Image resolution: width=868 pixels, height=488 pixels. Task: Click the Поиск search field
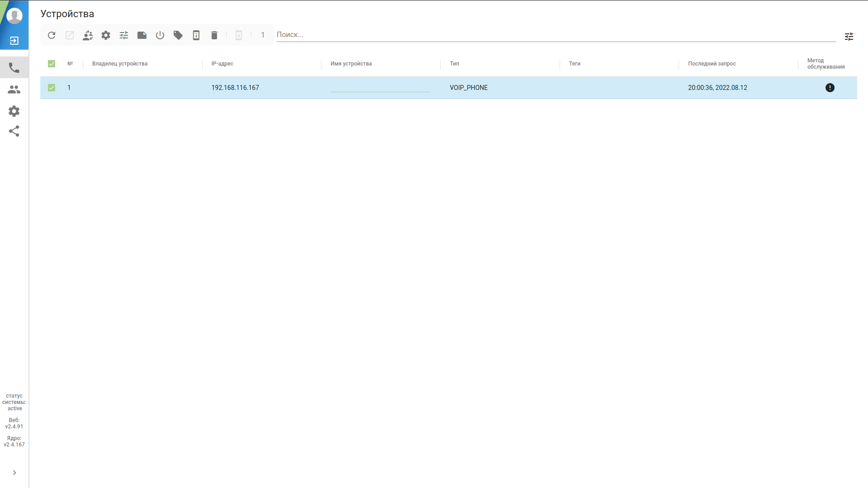[556, 35]
